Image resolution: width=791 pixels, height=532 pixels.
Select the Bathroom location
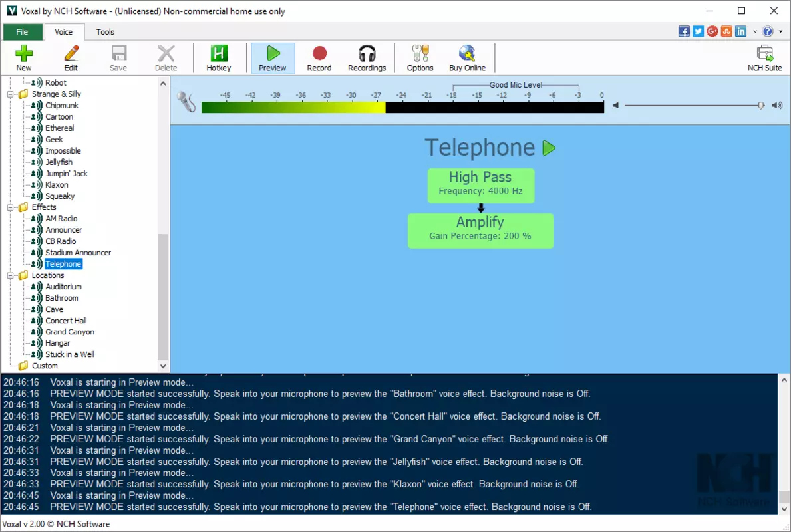pyautogui.click(x=62, y=298)
